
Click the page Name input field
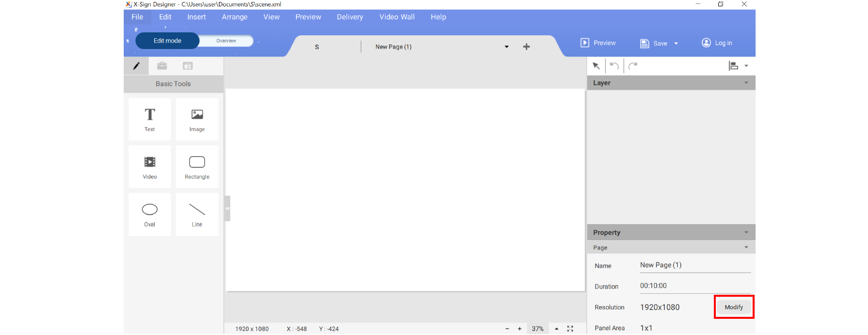pos(695,265)
